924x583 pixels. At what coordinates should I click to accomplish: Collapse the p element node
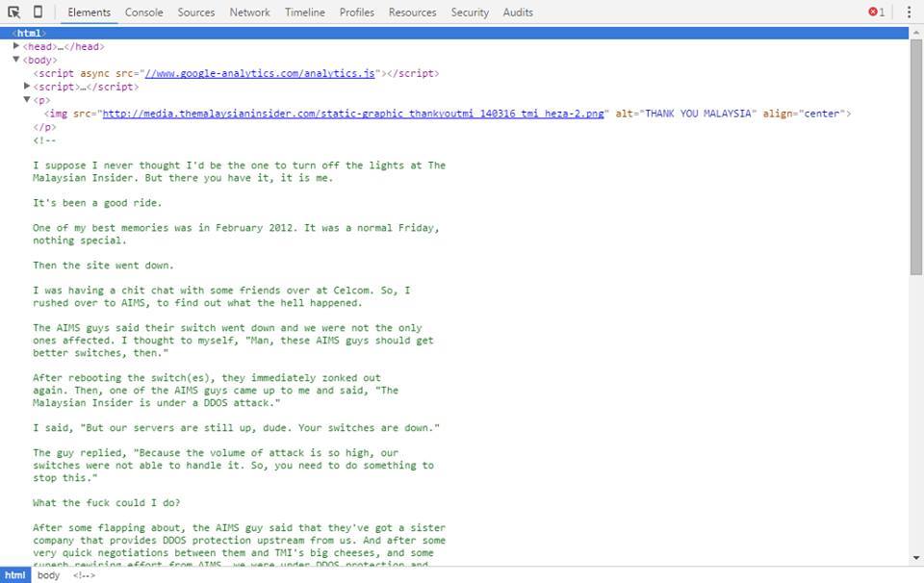click(x=27, y=99)
